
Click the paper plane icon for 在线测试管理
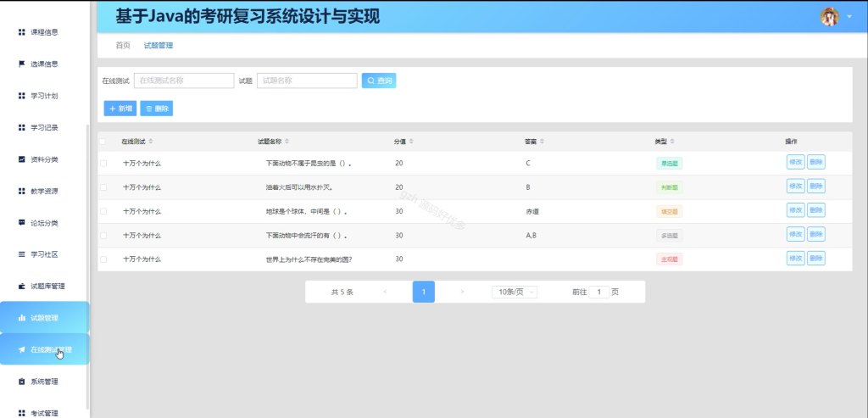(21, 350)
